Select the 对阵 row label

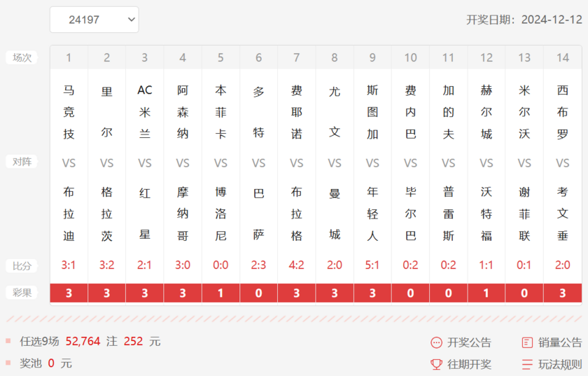22,162
